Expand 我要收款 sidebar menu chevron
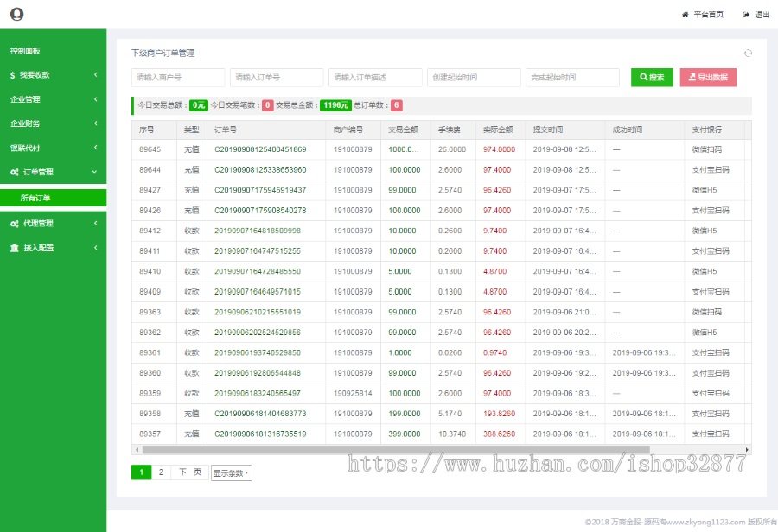 click(x=96, y=75)
